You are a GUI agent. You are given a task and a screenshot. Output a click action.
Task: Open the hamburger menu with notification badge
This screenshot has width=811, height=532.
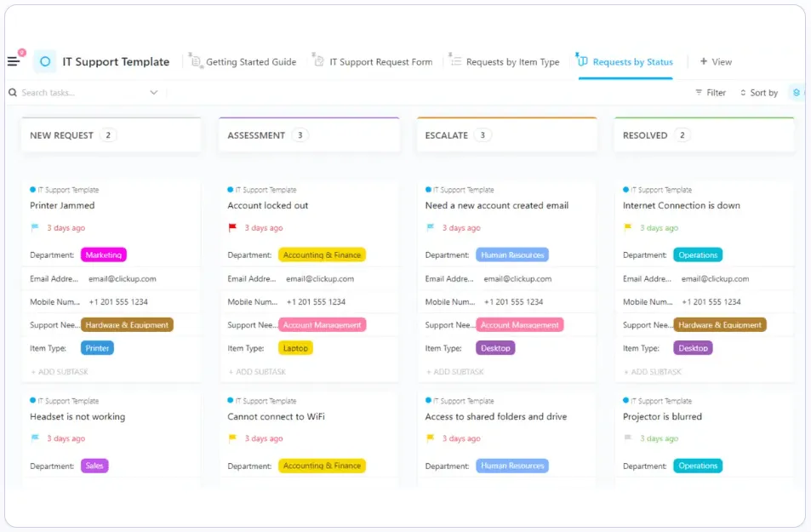[x=14, y=60]
